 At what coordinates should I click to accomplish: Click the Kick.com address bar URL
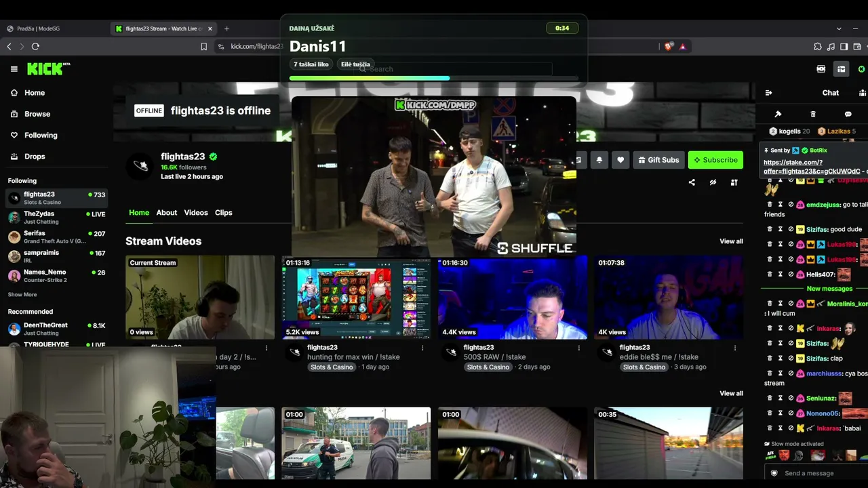point(256,46)
